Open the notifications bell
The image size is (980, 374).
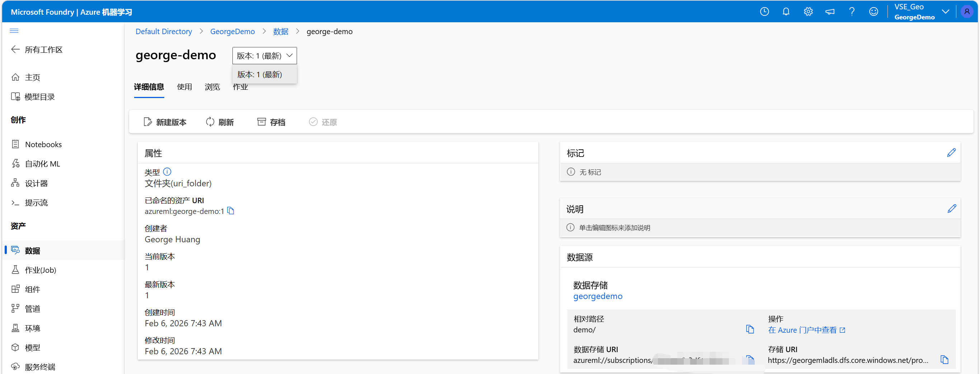point(786,11)
